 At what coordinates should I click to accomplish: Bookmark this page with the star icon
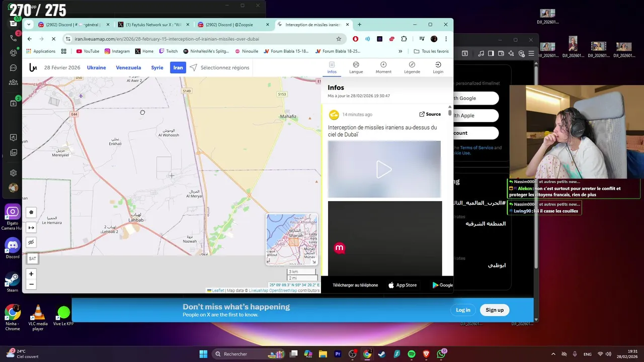(339, 39)
